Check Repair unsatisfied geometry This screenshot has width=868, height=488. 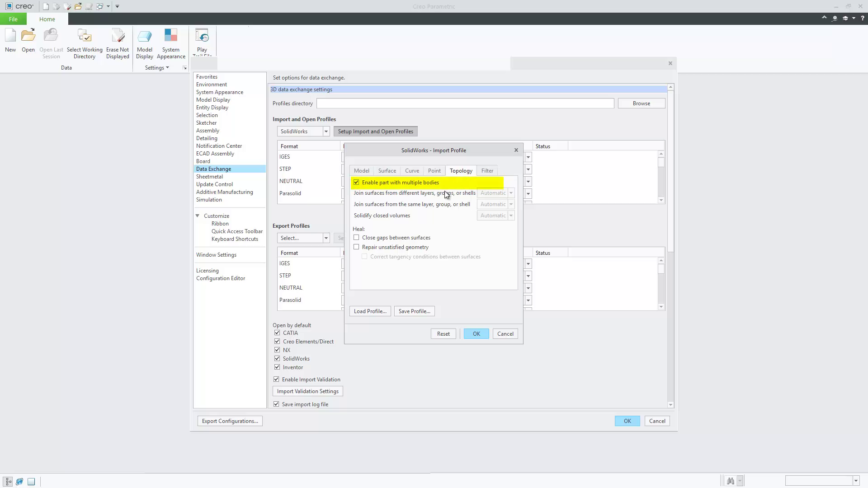point(356,247)
